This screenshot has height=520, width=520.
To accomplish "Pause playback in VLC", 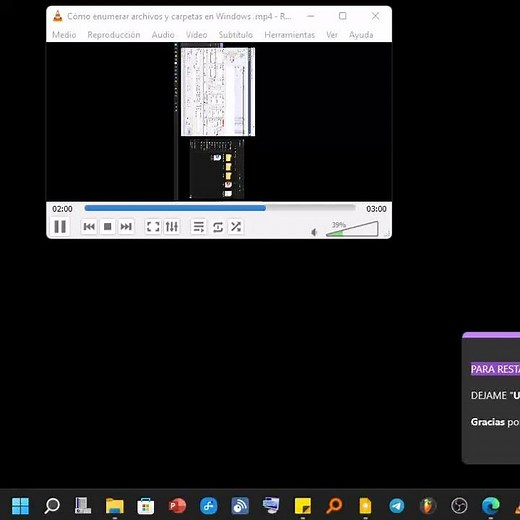I will click(x=60, y=227).
